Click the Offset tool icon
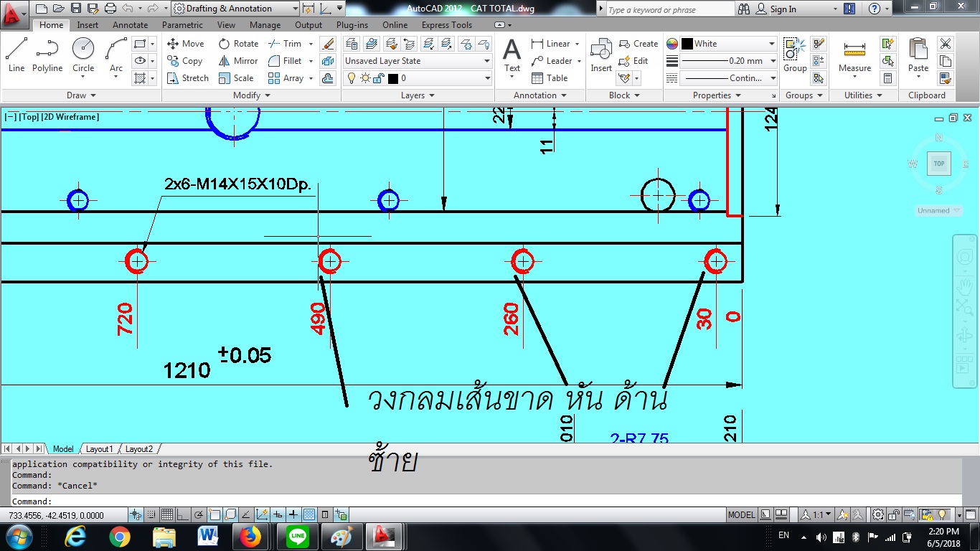Screen dimensions: 980x551 (328, 78)
